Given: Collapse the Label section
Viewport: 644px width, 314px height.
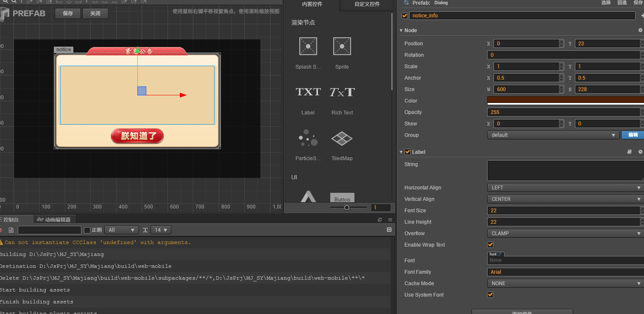Looking at the screenshot, I should 401,152.
